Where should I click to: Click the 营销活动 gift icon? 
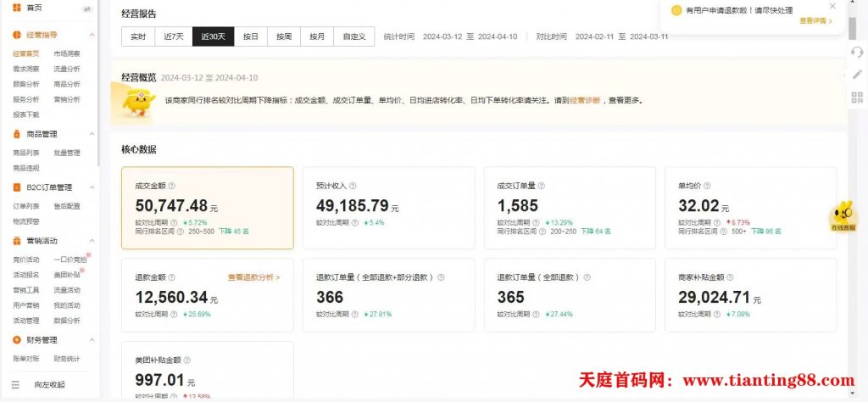[x=17, y=241]
